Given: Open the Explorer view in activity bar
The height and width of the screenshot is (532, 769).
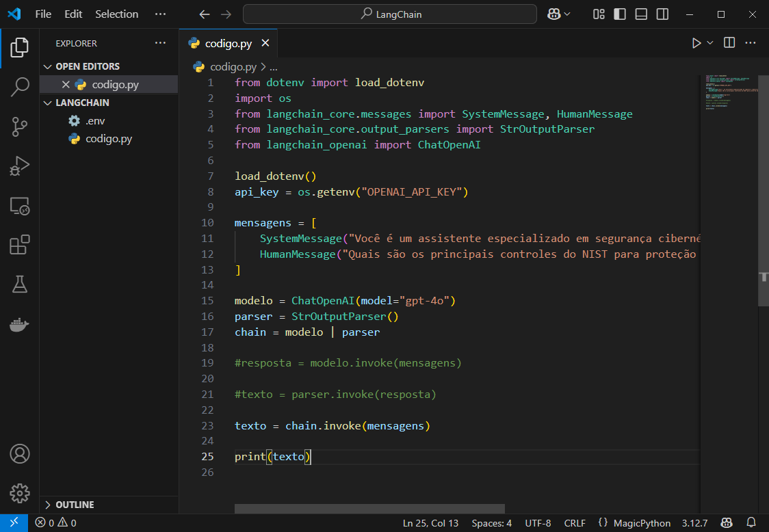Looking at the screenshot, I should [20, 48].
